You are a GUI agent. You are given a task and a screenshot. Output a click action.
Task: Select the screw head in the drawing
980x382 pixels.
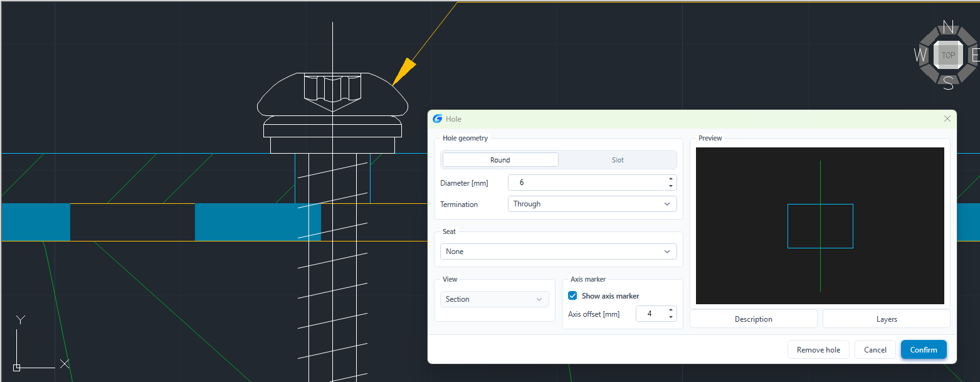[332, 94]
